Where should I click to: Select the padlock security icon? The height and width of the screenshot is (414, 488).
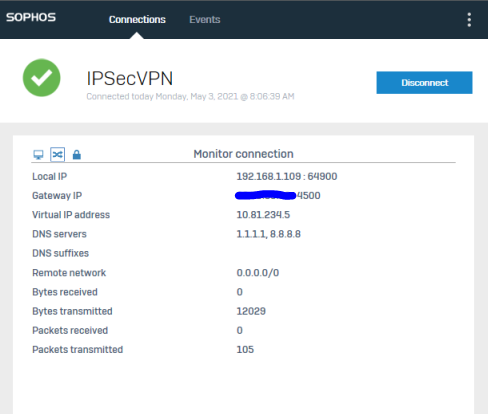click(77, 154)
